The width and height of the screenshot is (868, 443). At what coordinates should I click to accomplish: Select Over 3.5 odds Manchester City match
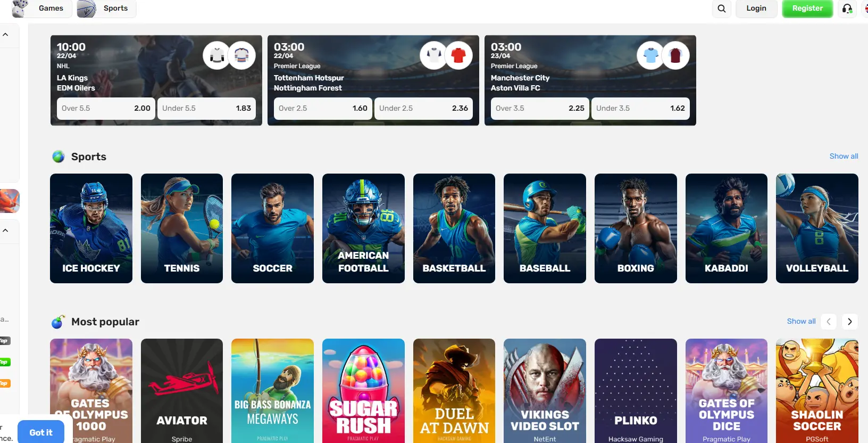pos(540,108)
